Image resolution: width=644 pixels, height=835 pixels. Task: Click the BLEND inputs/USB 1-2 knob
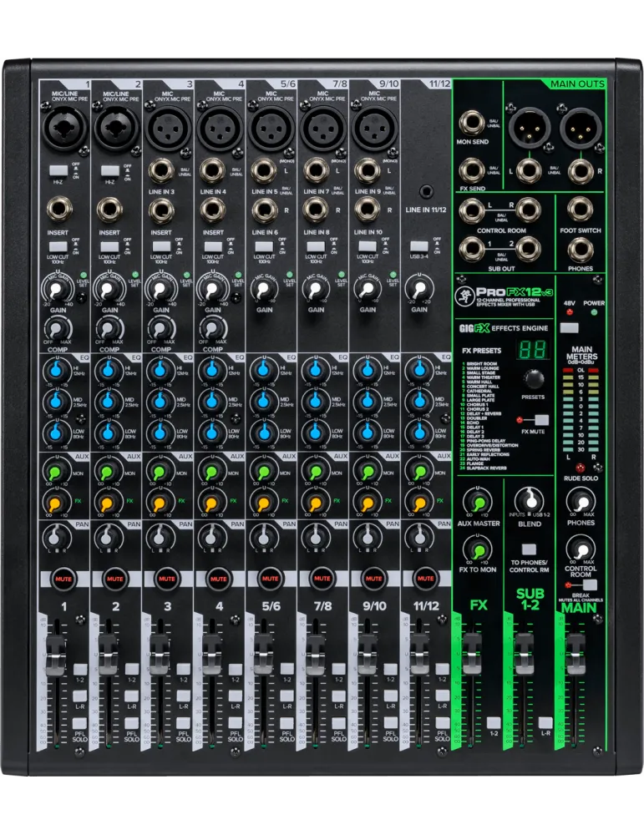530,500
